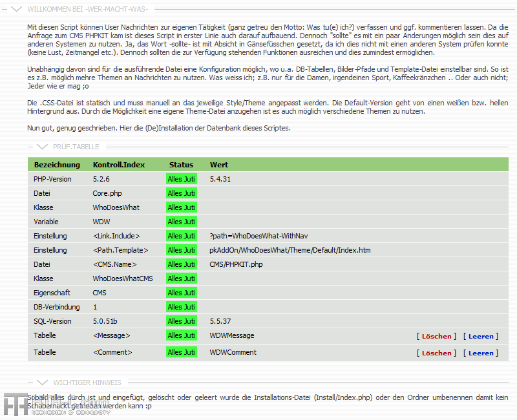
Task: Select the WhoDoesWhatCMS class cell
Action: 123,278
